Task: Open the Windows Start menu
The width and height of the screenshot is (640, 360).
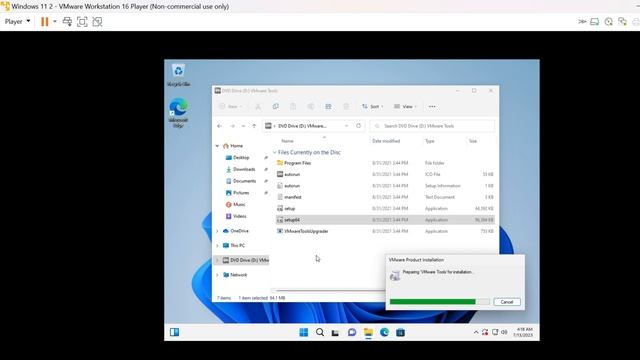Action: click(304, 332)
